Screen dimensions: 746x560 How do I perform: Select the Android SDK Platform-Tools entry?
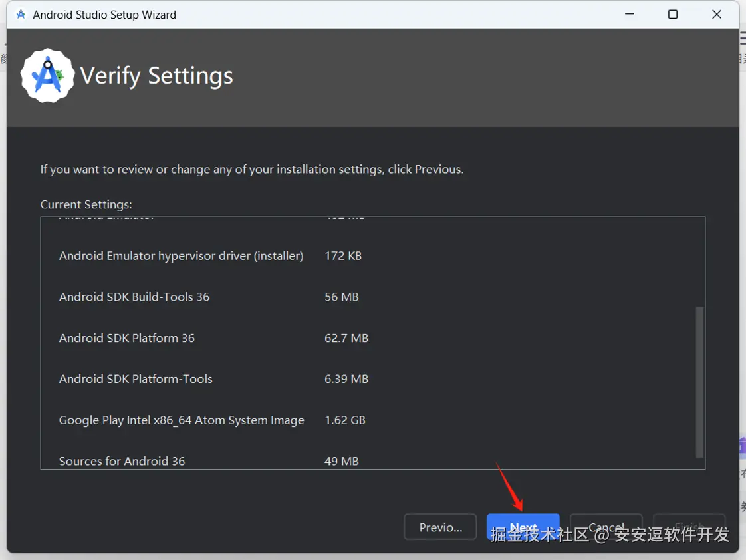pos(136,379)
